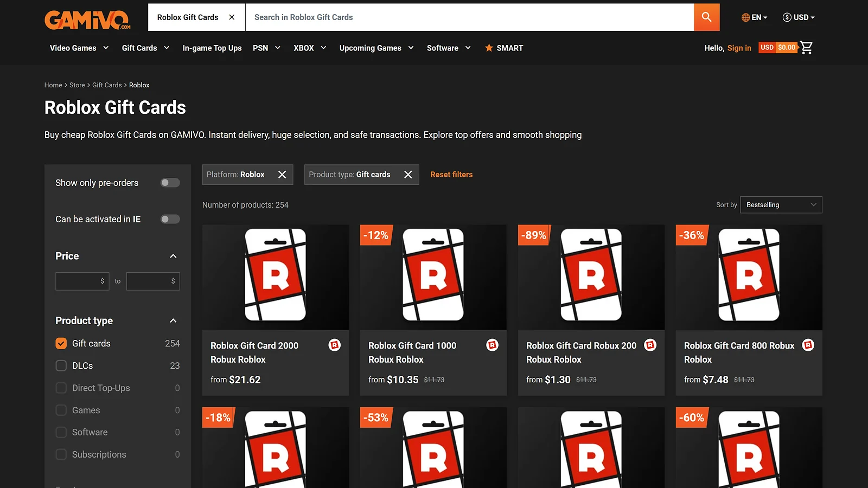Open the In-game Top Ups menu
868x488 pixels.
[212, 48]
